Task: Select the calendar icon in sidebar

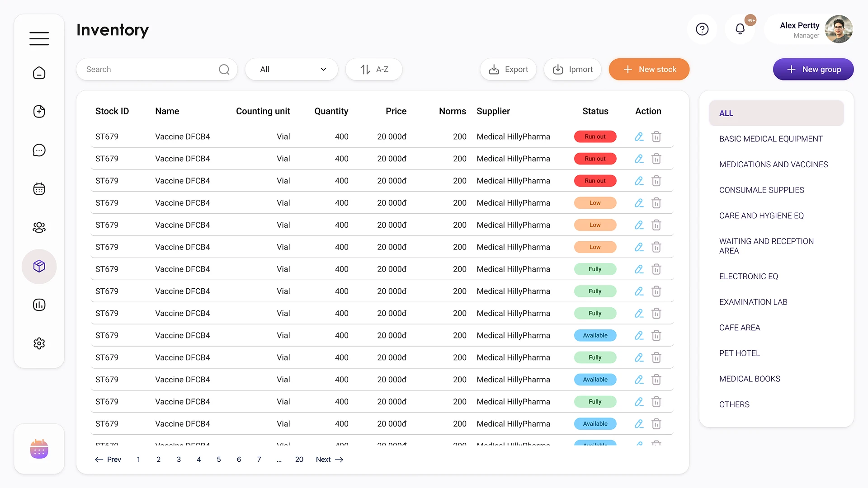Action: click(39, 188)
